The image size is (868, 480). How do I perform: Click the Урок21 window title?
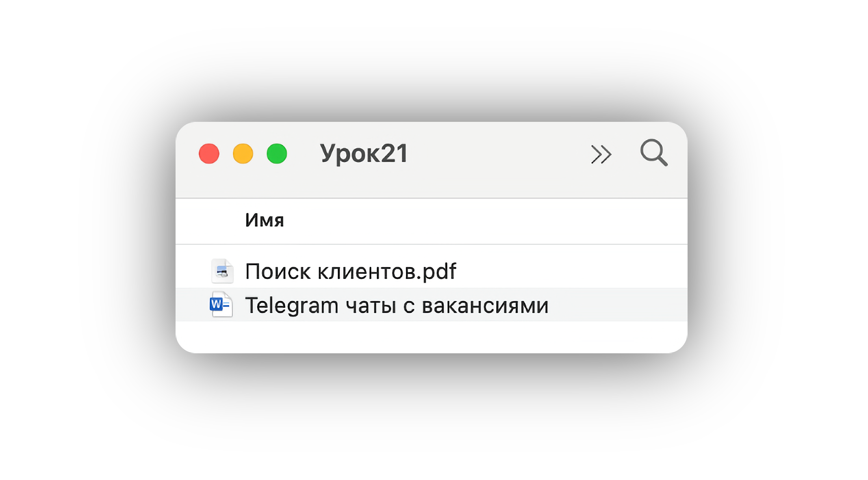pos(364,154)
